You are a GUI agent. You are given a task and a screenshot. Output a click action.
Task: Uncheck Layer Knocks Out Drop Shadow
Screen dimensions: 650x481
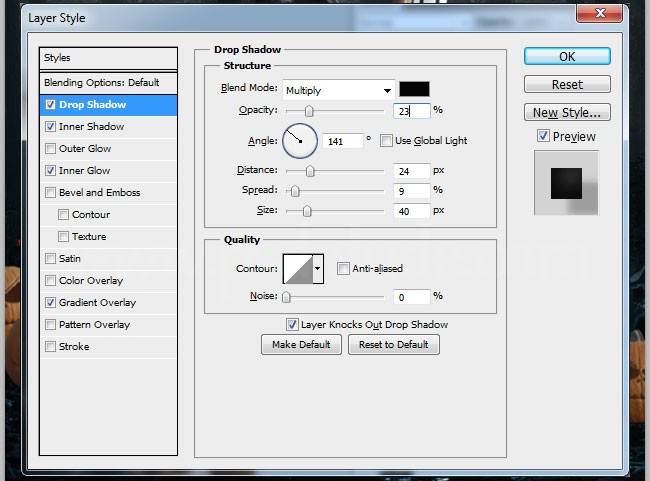292,324
